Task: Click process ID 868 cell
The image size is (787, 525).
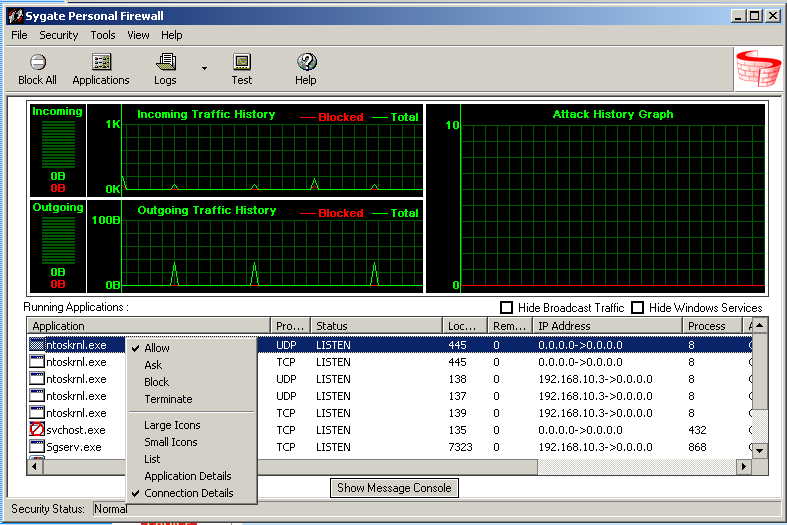Action: point(697,447)
